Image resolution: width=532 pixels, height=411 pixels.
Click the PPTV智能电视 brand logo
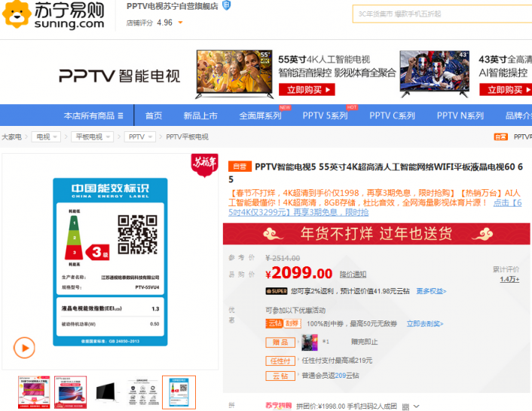coord(119,75)
